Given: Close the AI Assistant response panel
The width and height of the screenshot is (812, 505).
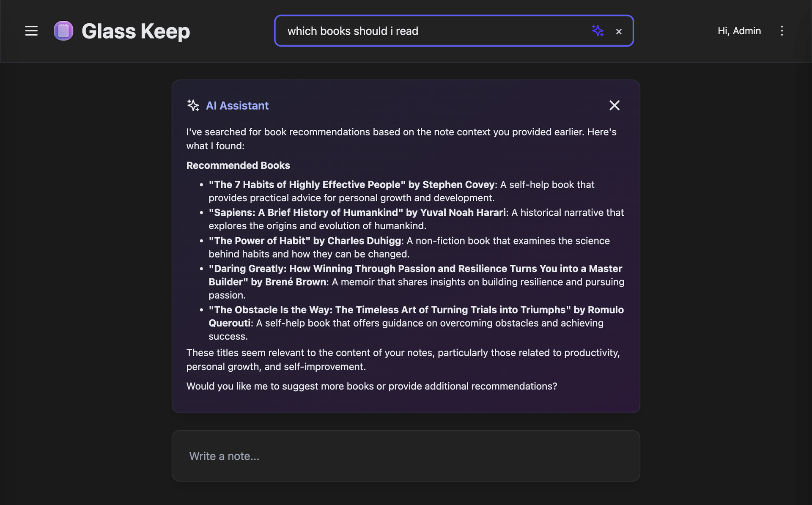Looking at the screenshot, I should pos(614,105).
